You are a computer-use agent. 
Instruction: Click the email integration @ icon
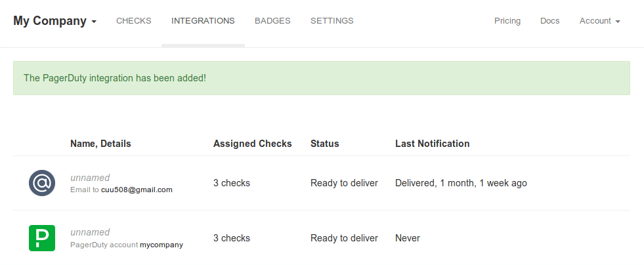pyautogui.click(x=42, y=183)
